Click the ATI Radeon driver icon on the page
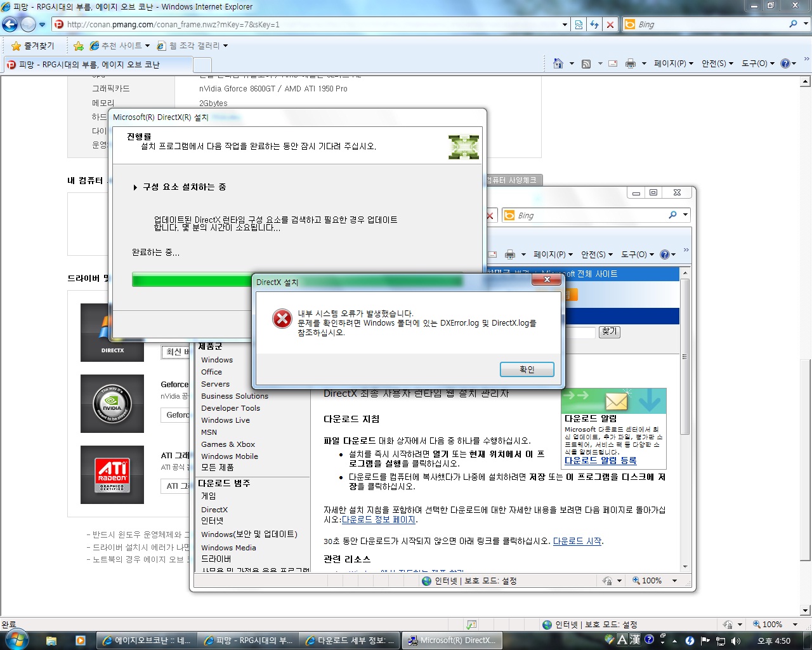 [112, 475]
